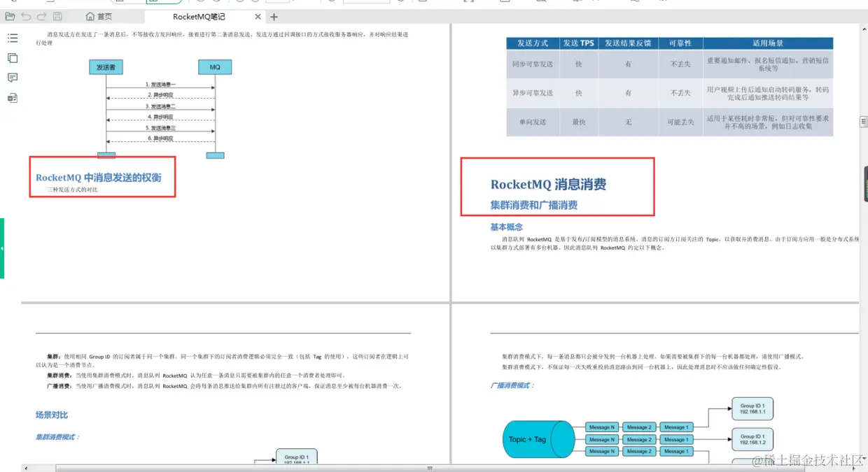868x472 pixels.
Task: Click heading RocketMQ 中消息发送的权衡
Action: [99, 178]
